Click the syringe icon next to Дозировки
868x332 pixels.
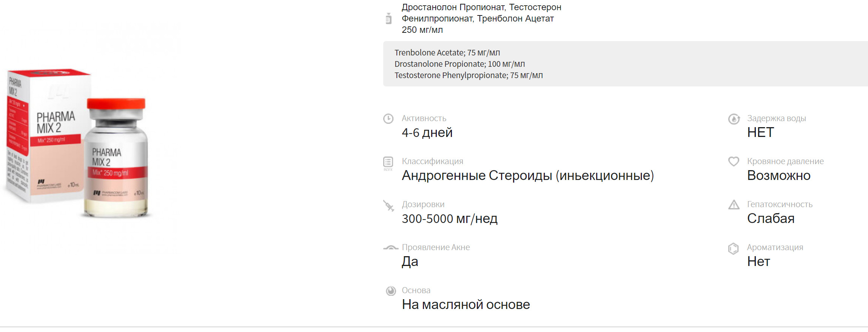(x=389, y=206)
